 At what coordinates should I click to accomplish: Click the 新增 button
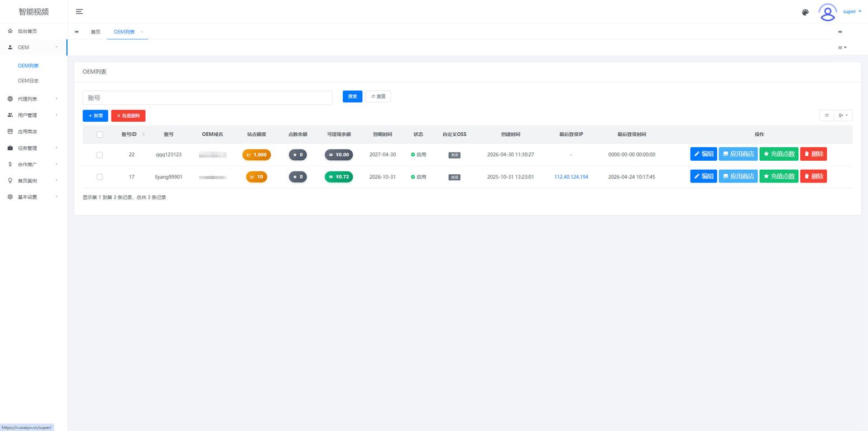[x=95, y=116]
